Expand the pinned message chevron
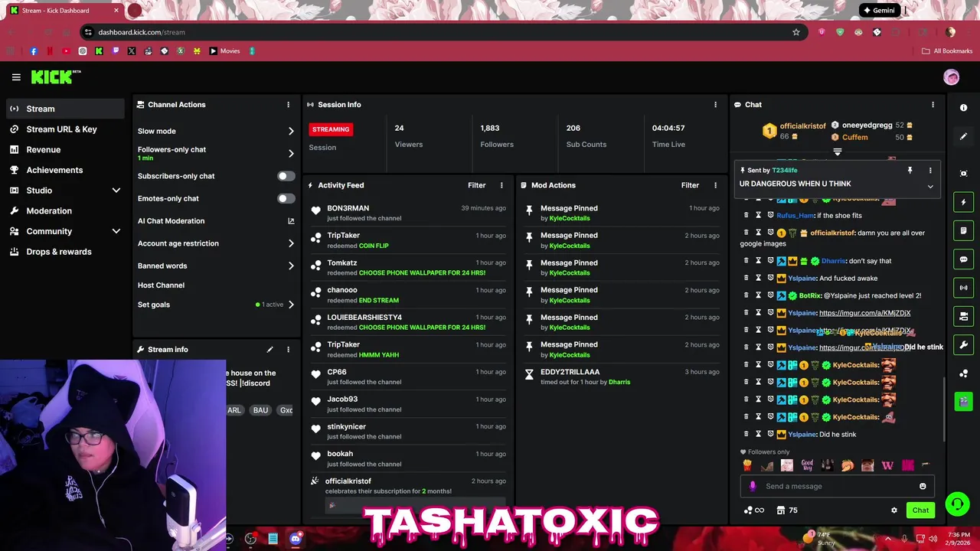This screenshot has width=980, height=551. (x=930, y=187)
